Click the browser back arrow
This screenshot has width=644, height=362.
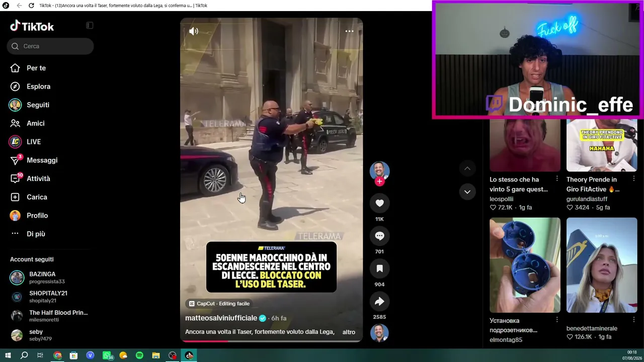[19, 6]
